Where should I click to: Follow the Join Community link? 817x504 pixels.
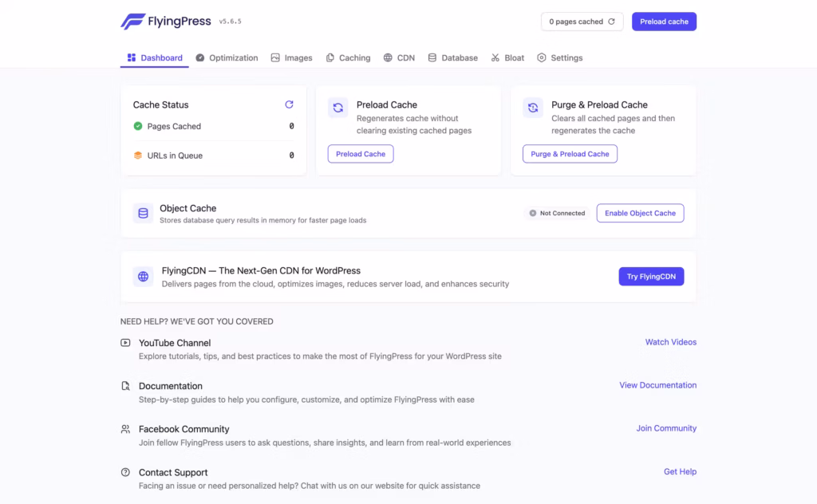(x=666, y=428)
